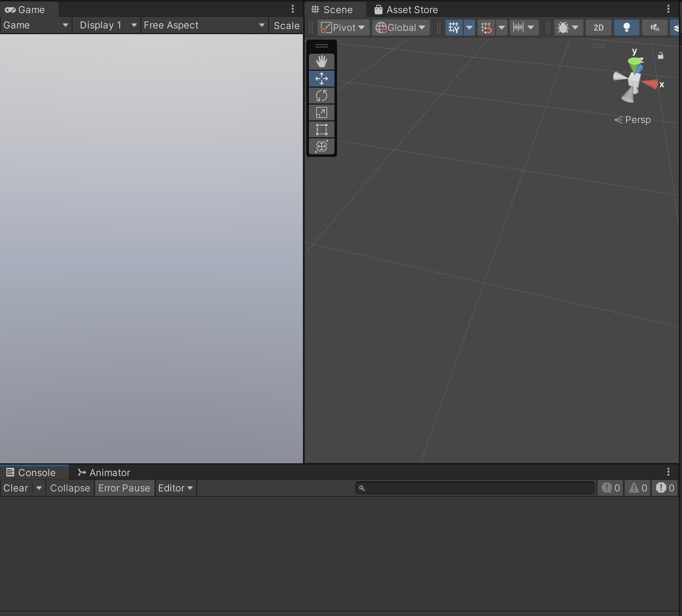This screenshot has height=616, width=682.
Task: Select the combined Transform tool
Action: (321, 146)
